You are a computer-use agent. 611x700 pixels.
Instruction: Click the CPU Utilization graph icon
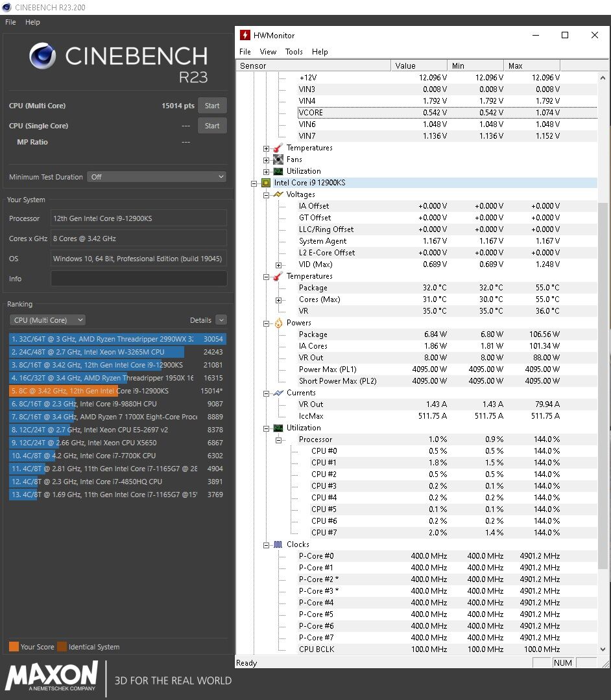[278, 428]
